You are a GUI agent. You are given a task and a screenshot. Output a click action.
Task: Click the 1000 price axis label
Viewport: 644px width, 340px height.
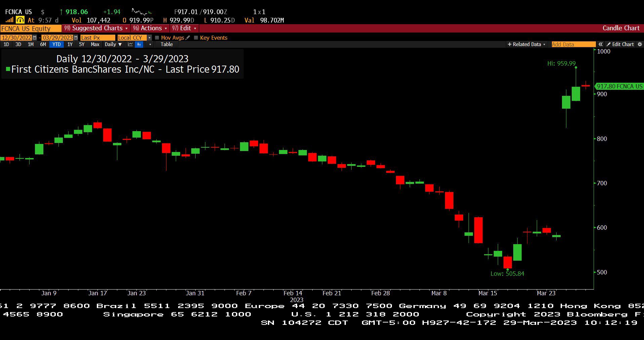coord(604,51)
